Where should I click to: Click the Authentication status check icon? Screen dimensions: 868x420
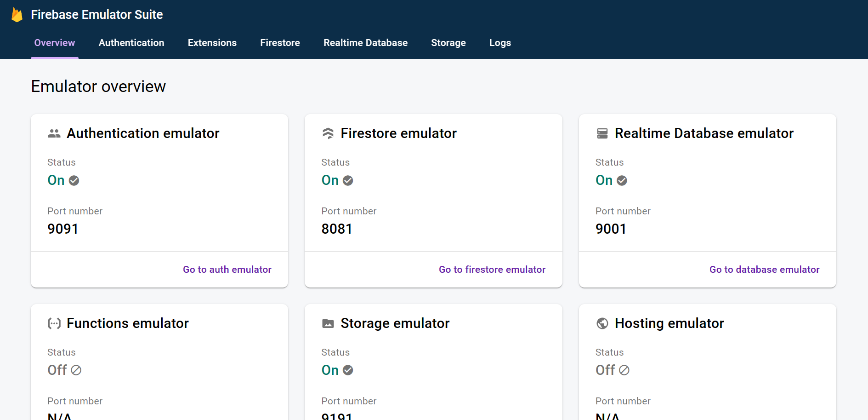click(74, 180)
